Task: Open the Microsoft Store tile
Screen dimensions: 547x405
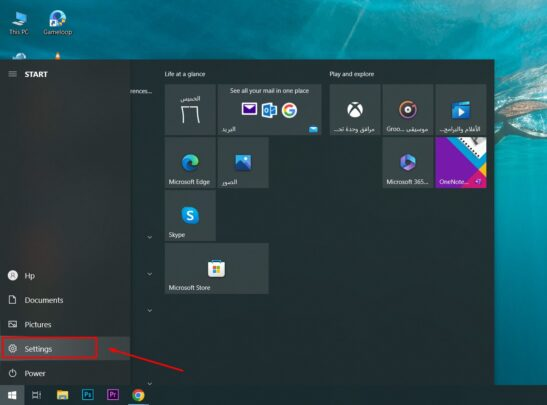Action: tap(217, 269)
